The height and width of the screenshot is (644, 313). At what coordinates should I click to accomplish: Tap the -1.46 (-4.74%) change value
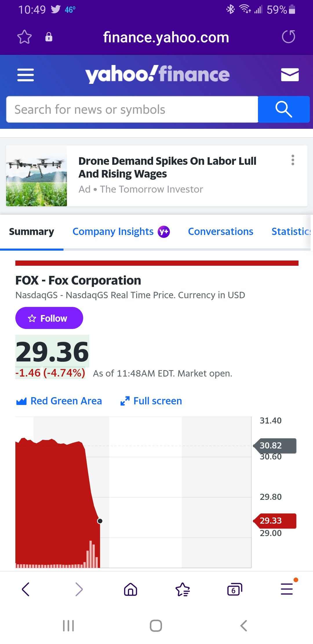pyautogui.click(x=50, y=373)
